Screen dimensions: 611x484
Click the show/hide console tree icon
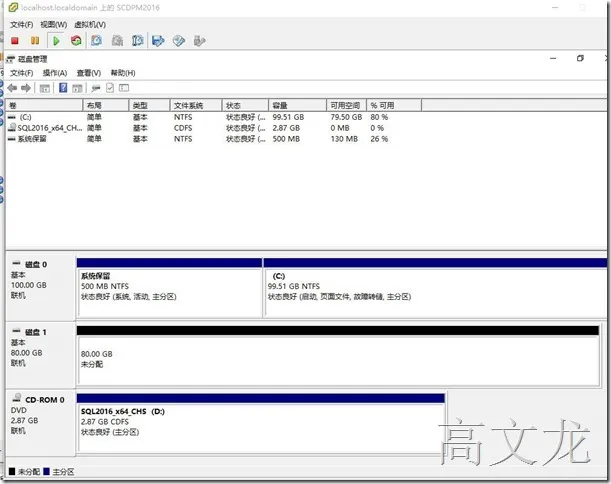45,88
